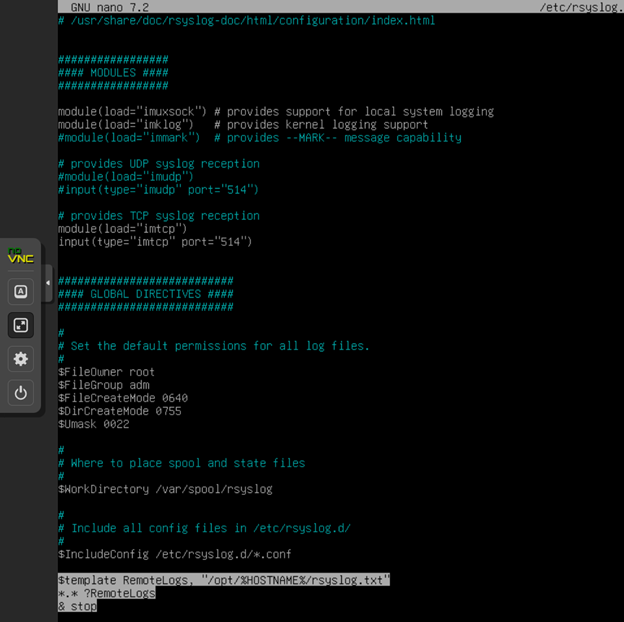Click the GNU nano 7.2 title text
This screenshot has height=622, width=624.
[109, 7]
